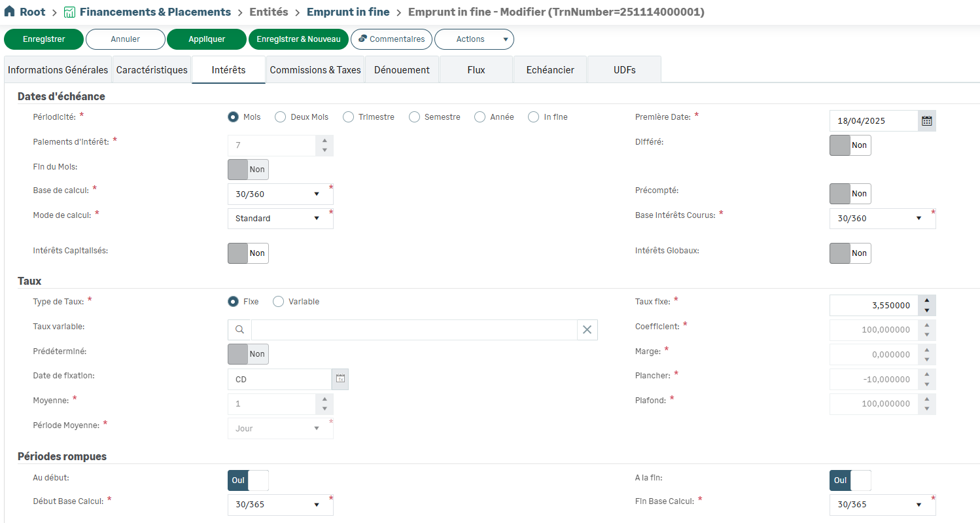Image resolution: width=980 pixels, height=523 pixels.
Task: Clear Taux variable field with X icon
Action: [587, 330]
